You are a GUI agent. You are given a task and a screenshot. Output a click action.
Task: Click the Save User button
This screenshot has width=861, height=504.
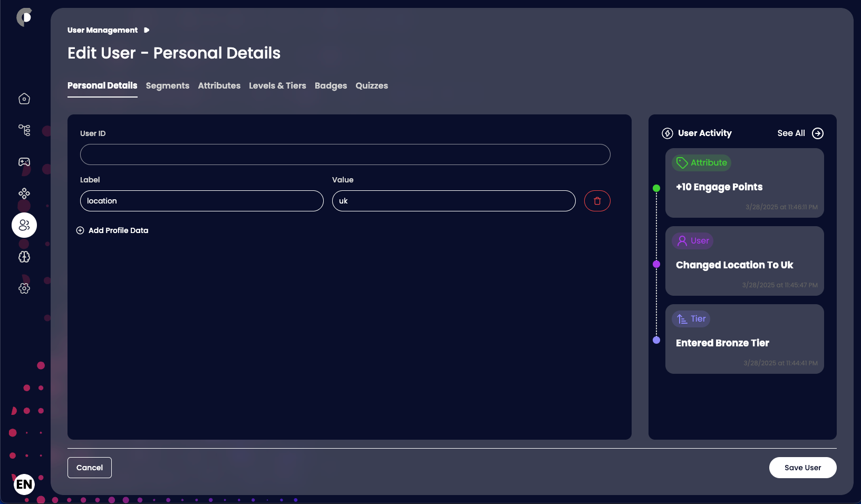pos(802,468)
